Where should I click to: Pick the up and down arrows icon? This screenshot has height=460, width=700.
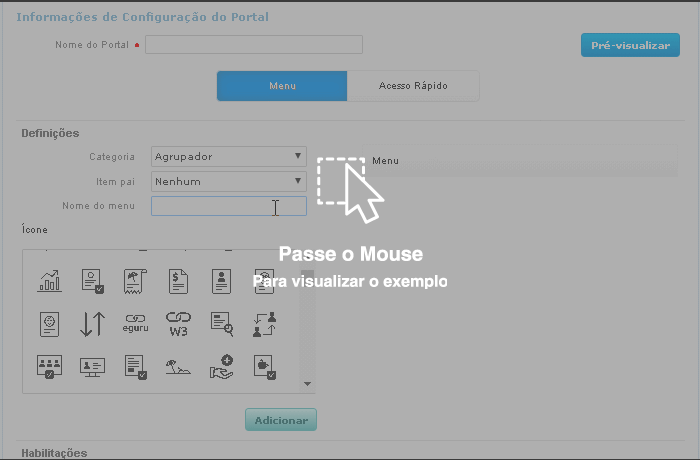(x=92, y=324)
